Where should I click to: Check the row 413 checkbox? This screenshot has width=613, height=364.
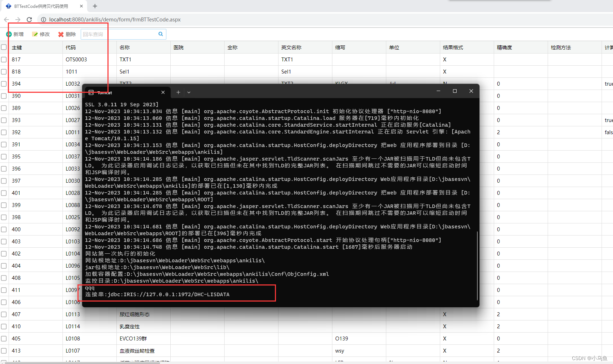(x=4, y=351)
